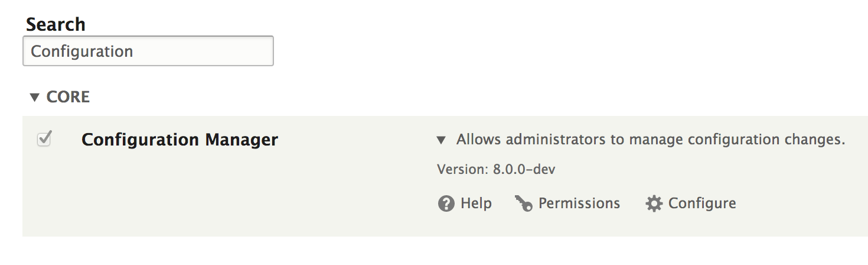
Task: Click the CORE section heading text
Action: coord(68,97)
